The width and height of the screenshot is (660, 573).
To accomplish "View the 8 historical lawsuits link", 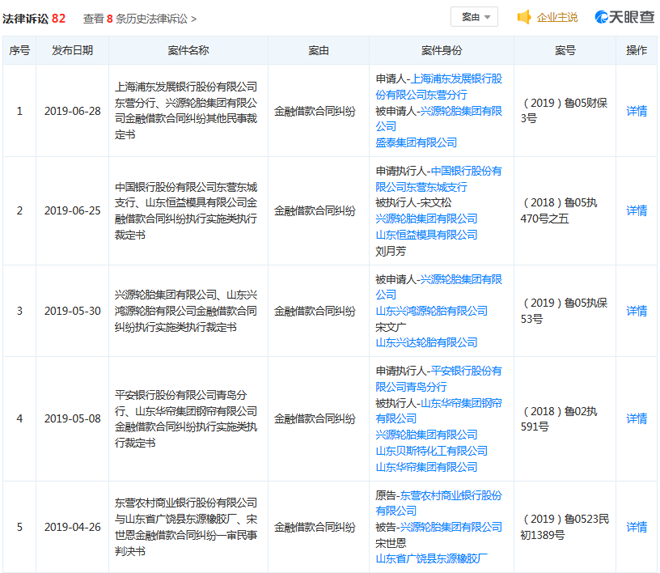I will tap(139, 19).
